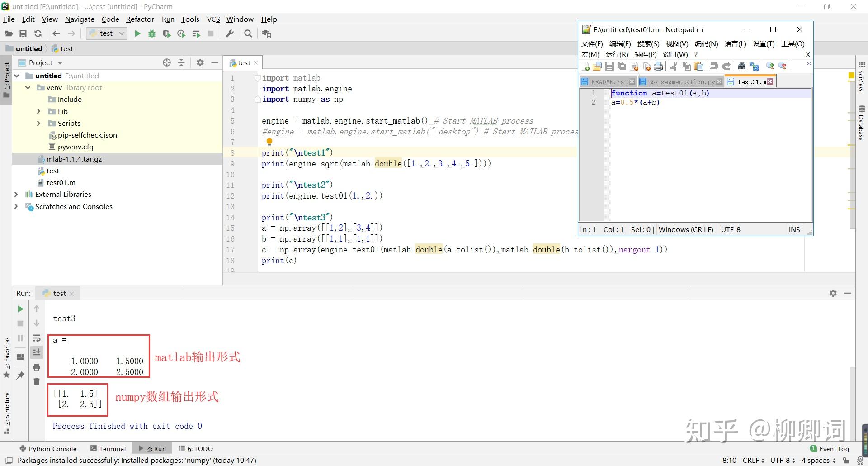Click the locate target icon in Project panel
Screen dimensions: 868x466
(167, 62)
